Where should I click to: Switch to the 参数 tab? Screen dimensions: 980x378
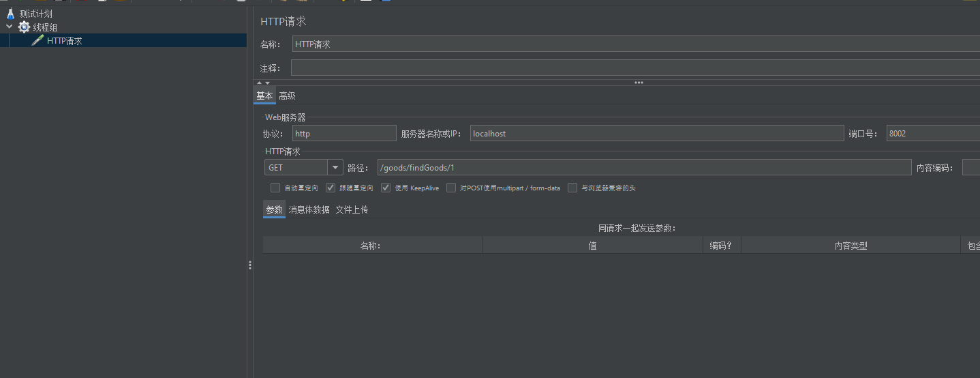click(x=274, y=209)
